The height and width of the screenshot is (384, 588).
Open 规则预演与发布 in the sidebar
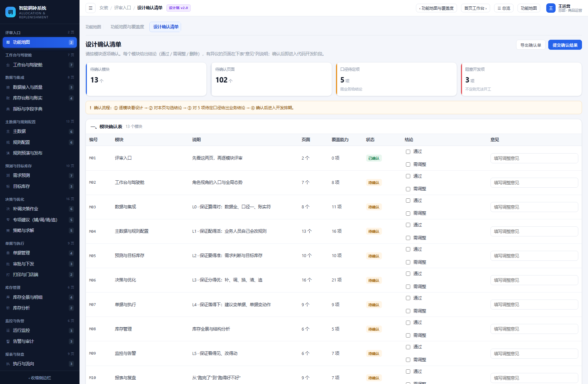[40, 153]
